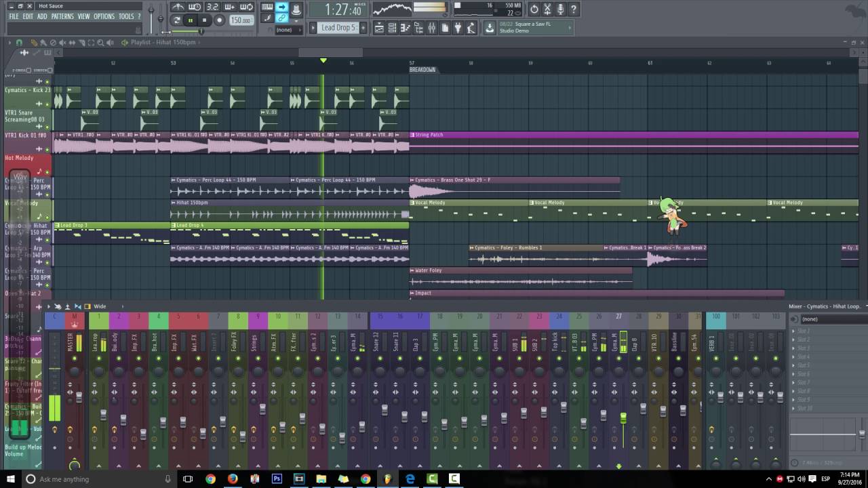
Task: Click the link icon in the top toolbar
Action: (282, 18)
